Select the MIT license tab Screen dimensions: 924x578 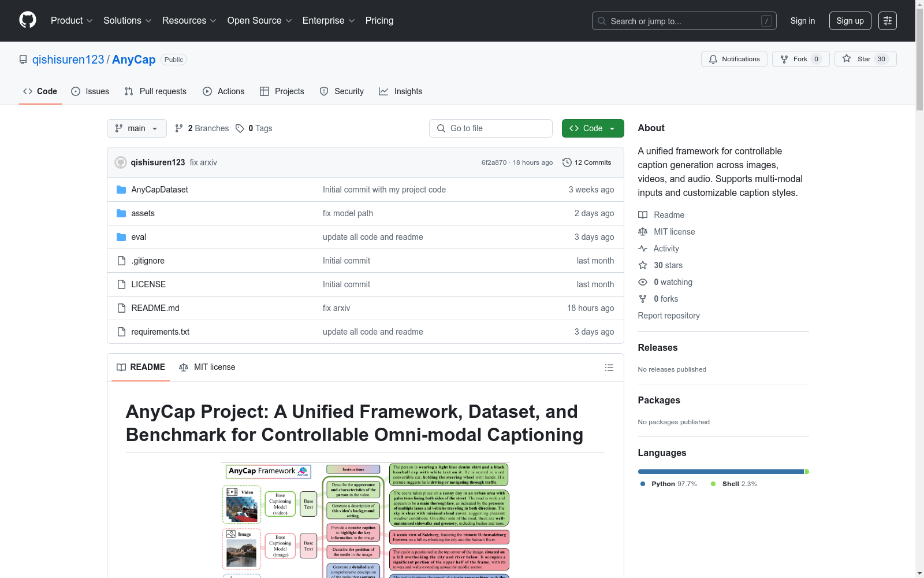[x=207, y=367]
